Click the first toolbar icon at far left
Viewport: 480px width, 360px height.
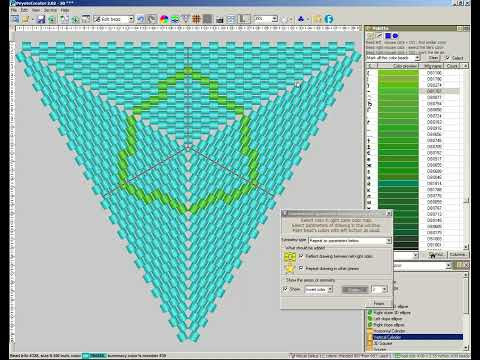[x=15, y=19]
